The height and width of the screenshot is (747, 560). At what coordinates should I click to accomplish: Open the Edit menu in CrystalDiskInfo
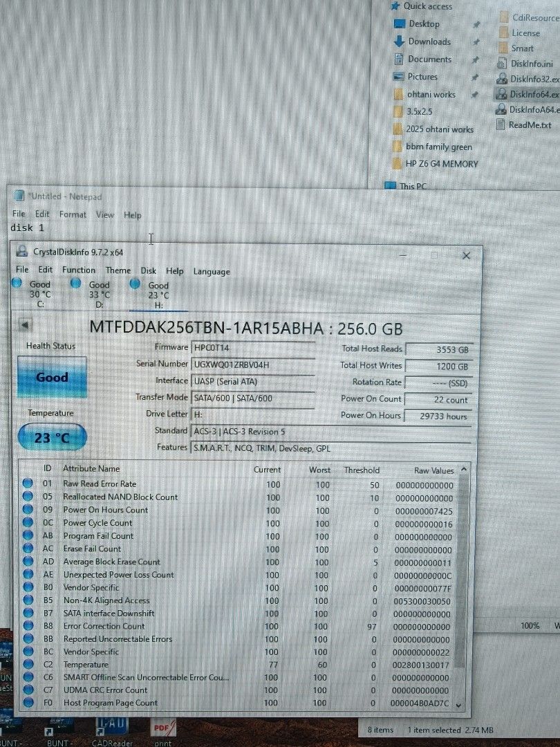pyautogui.click(x=45, y=269)
